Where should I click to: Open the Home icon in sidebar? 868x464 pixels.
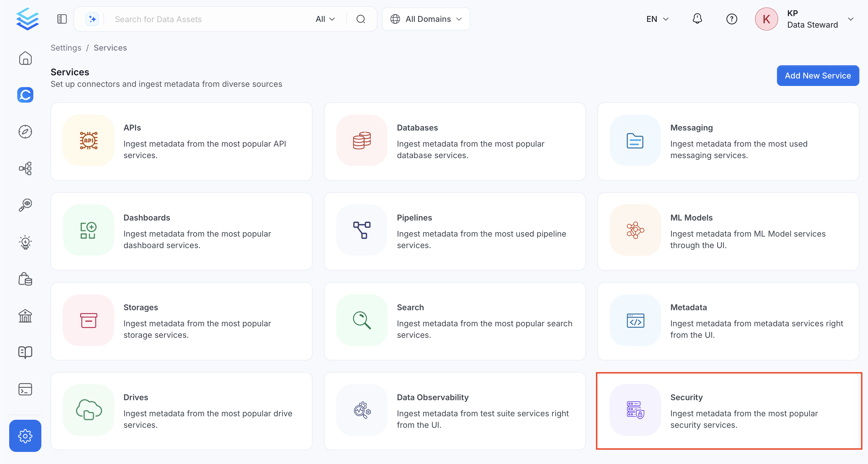[25, 58]
